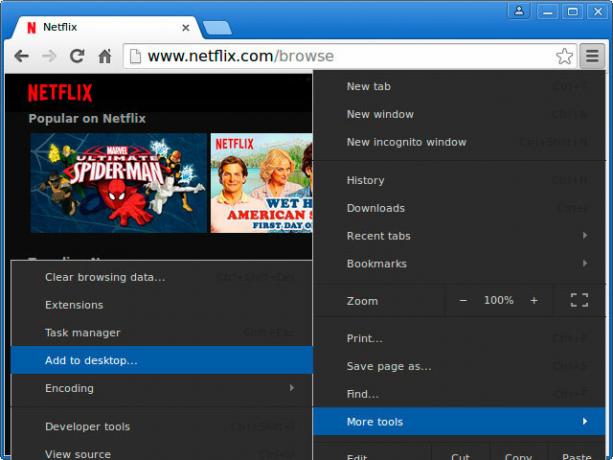Bookmark this page with the star

click(x=564, y=56)
